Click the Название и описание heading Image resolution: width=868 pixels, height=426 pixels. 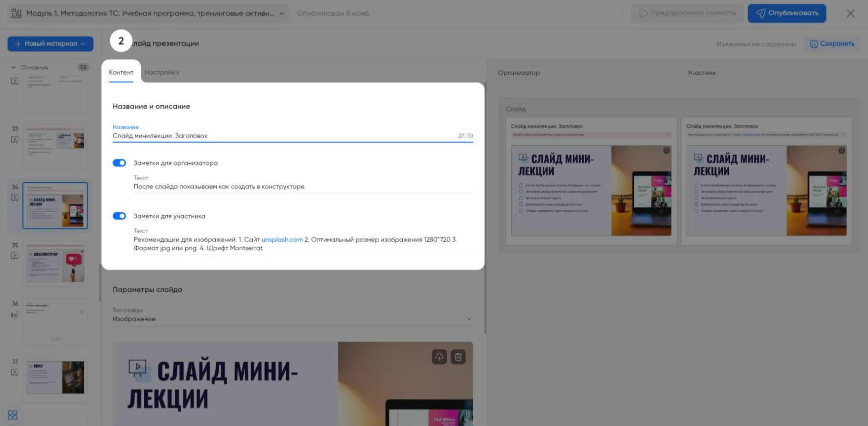click(151, 107)
